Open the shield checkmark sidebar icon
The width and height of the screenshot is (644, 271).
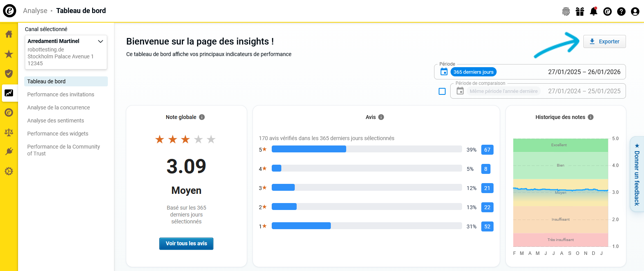point(9,73)
